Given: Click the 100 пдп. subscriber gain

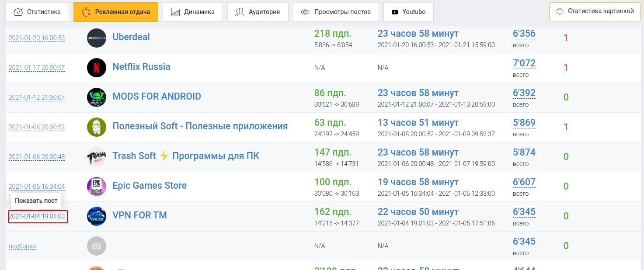Looking at the screenshot, I should click(333, 182).
